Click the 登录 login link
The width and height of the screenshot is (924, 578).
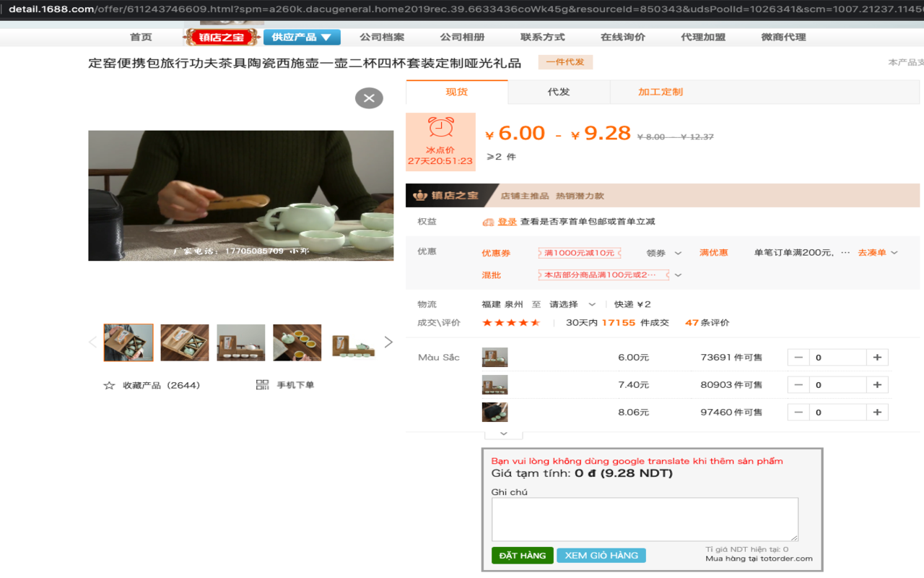[507, 222]
